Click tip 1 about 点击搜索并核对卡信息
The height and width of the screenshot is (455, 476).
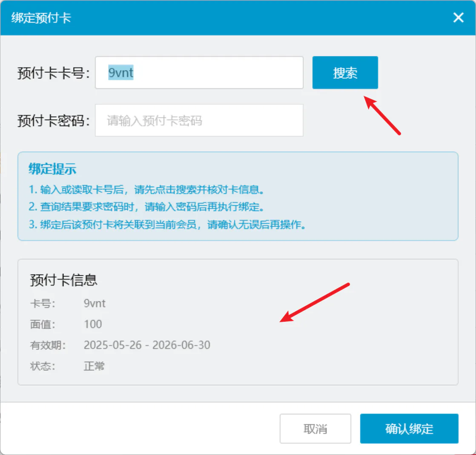146,190
